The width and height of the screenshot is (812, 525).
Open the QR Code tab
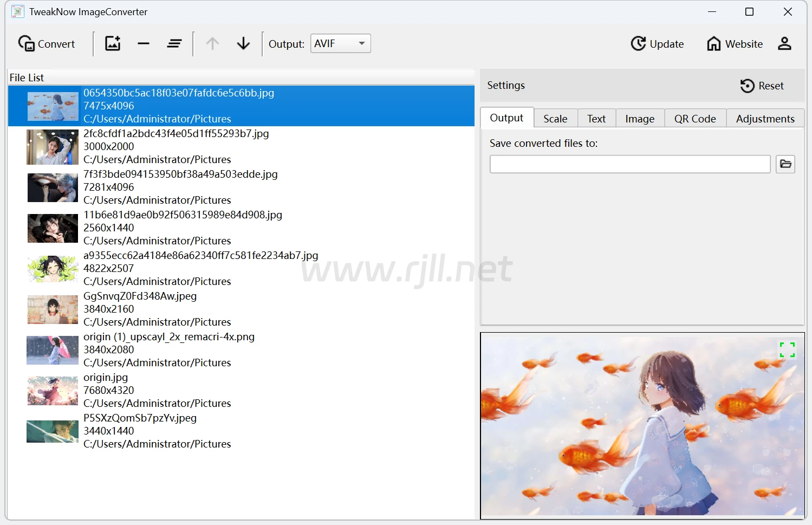tap(694, 119)
